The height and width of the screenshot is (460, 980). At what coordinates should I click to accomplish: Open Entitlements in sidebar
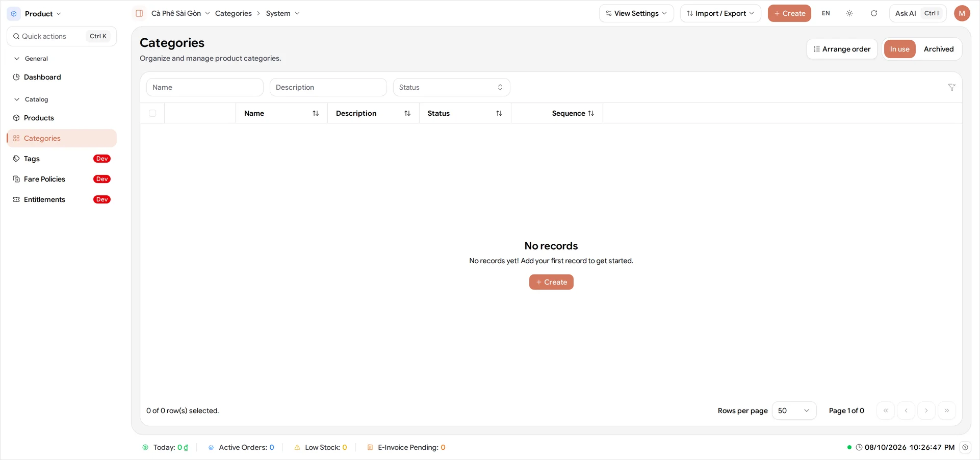point(62,199)
